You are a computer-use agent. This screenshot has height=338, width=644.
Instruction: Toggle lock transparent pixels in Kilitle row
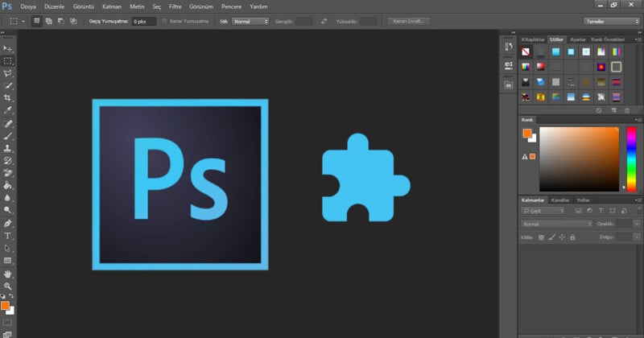(541, 237)
